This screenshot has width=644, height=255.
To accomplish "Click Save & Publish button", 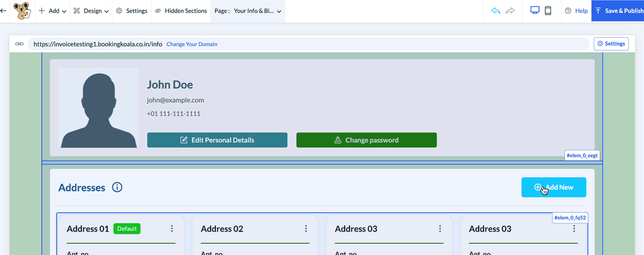I will [x=618, y=11].
